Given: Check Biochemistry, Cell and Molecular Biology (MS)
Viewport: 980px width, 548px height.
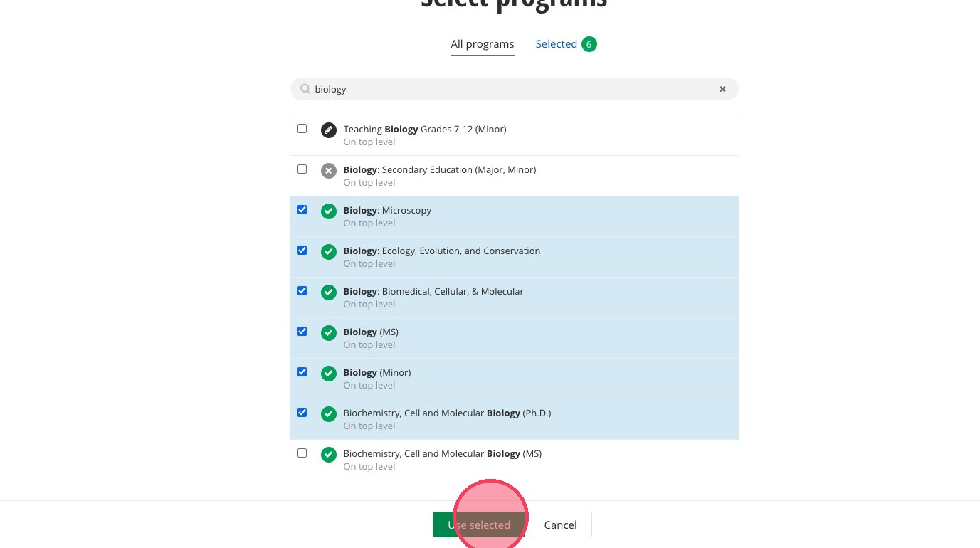Looking at the screenshot, I should click(x=302, y=453).
